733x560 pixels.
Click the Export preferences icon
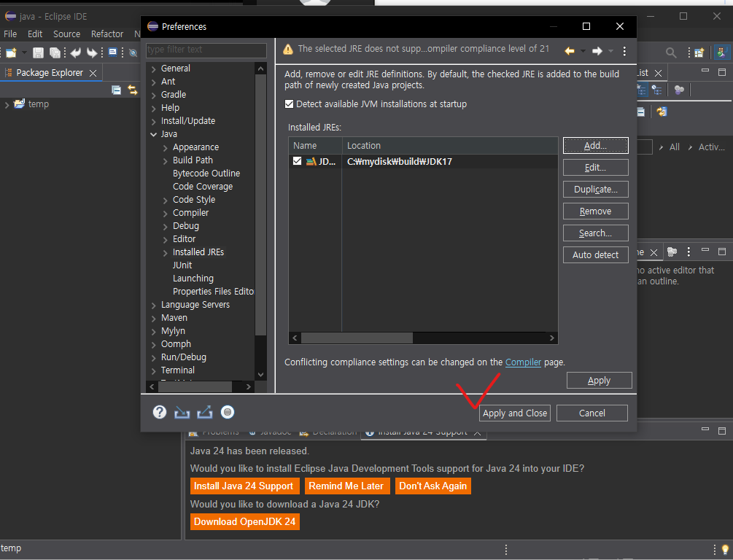pos(205,412)
